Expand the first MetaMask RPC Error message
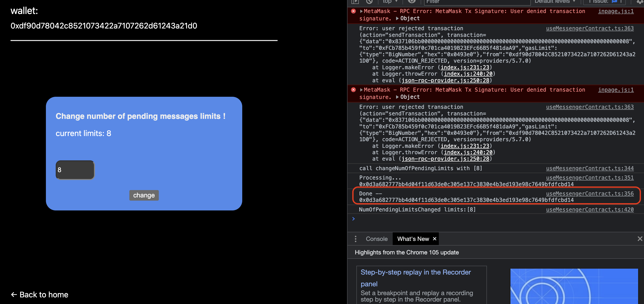Viewport: 644px width, 304px height. (x=361, y=11)
